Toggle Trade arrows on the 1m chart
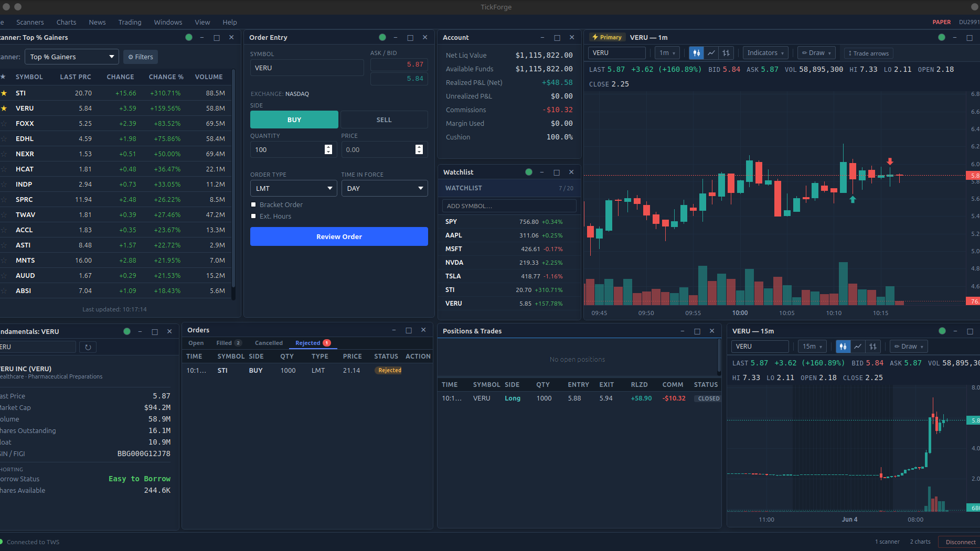Viewport: 980px width, 551px height. (x=869, y=53)
